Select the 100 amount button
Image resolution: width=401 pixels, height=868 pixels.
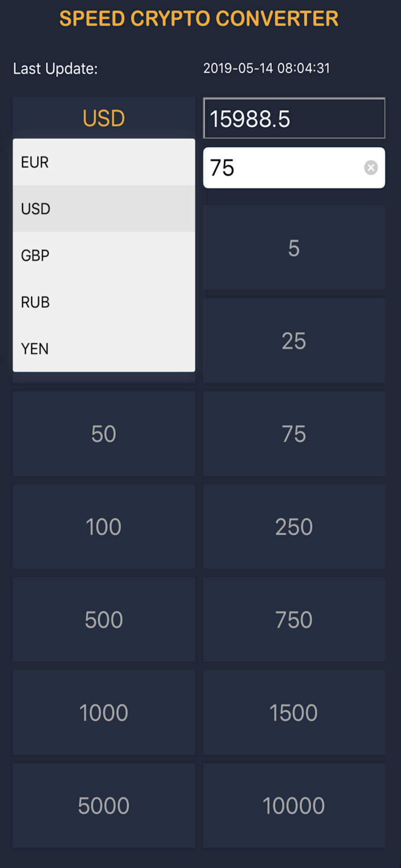tap(104, 526)
